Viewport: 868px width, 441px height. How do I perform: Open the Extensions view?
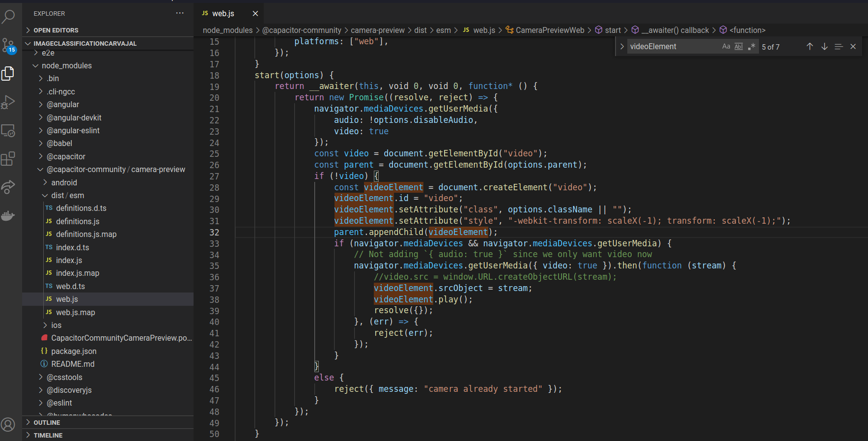coord(8,159)
